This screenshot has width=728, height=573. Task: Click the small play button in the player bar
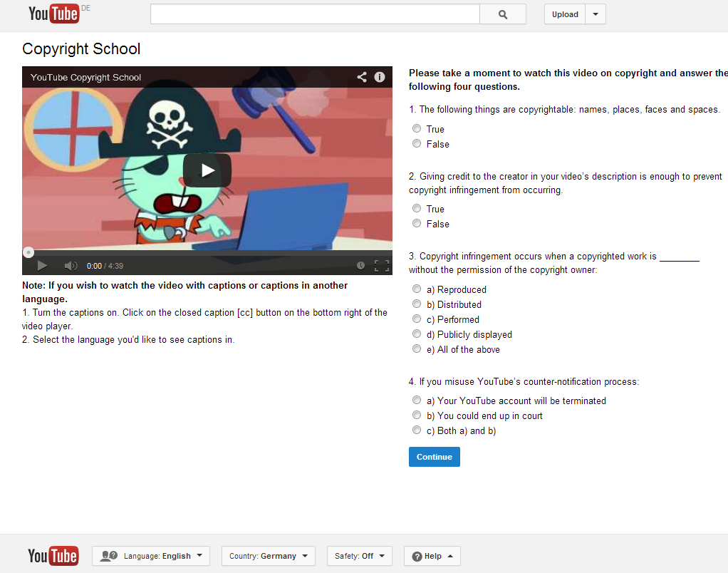[x=42, y=266]
